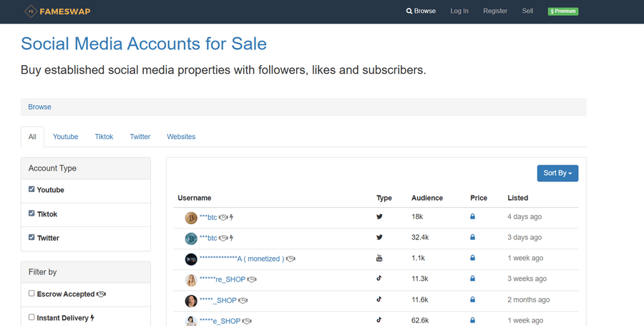Enable the Escrow Accepted filter
644x326 pixels.
click(31, 294)
